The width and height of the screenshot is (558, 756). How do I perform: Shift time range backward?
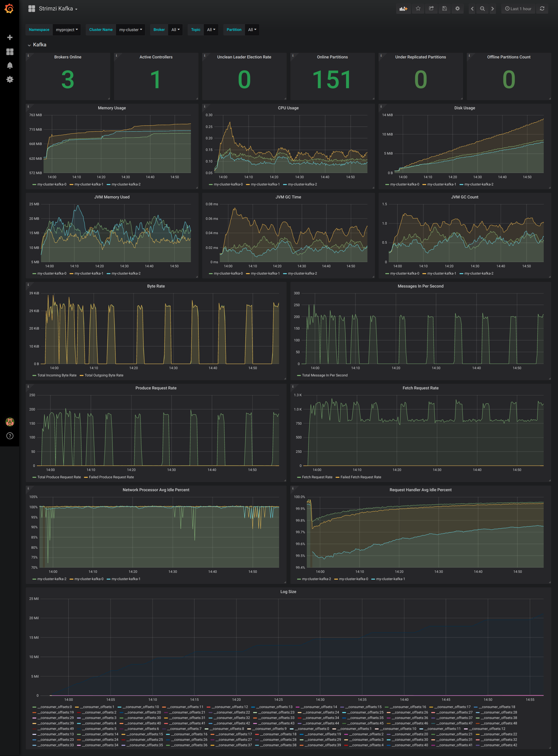pos(472,9)
